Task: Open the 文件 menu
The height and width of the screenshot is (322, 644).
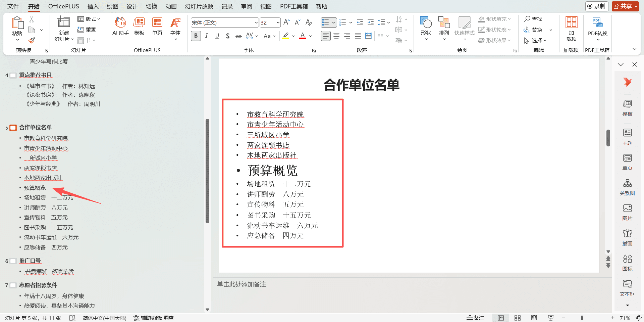Action: pos(13,6)
